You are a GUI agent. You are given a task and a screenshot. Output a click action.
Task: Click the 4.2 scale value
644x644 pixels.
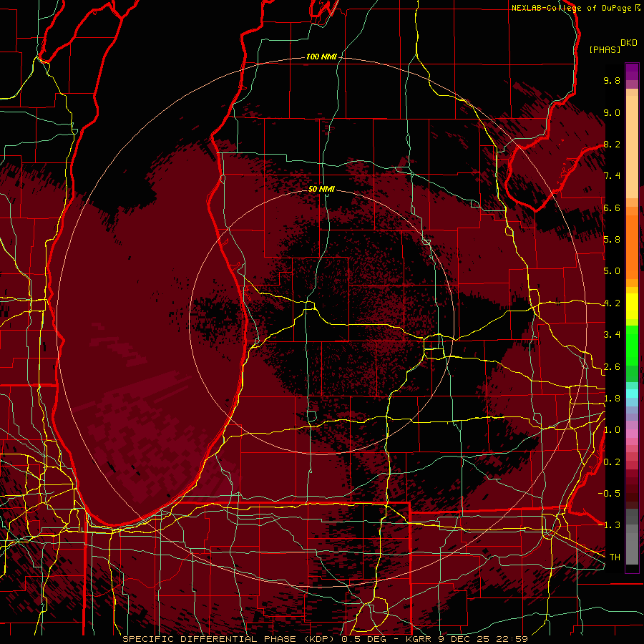(612, 303)
